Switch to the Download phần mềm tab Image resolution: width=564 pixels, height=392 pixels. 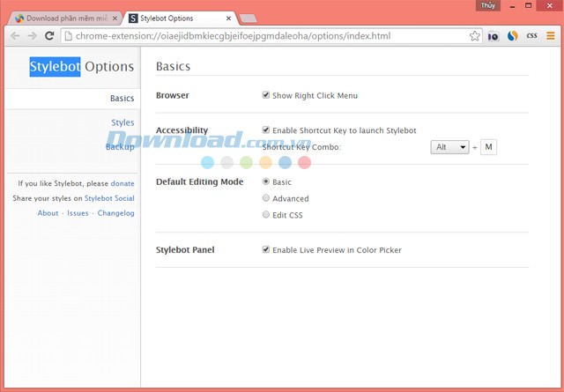pyautogui.click(x=66, y=18)
